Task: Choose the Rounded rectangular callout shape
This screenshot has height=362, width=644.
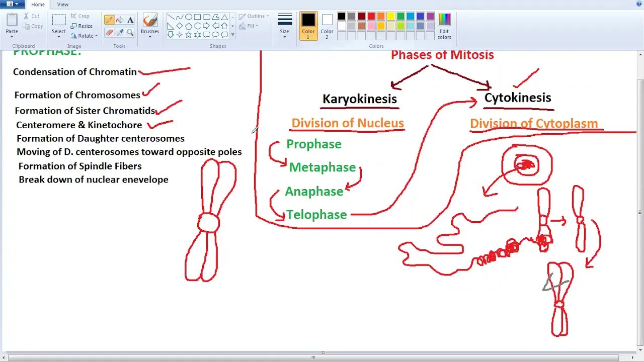Action: pos(206,35)
